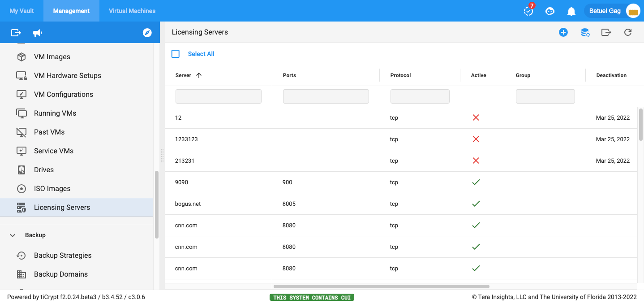Open the tasks icon with badge 7
644x304 pixels.
[x=528, y=11]
